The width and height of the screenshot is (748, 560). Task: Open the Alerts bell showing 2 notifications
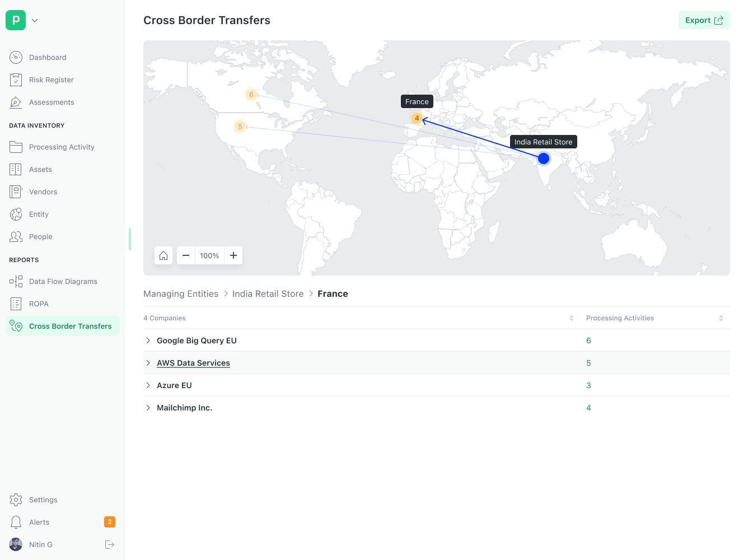click(x=16, y=522)
